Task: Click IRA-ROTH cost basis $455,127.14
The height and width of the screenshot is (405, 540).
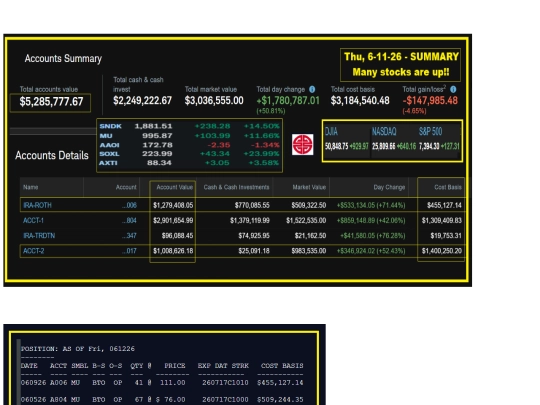Action: pos(444,205)
